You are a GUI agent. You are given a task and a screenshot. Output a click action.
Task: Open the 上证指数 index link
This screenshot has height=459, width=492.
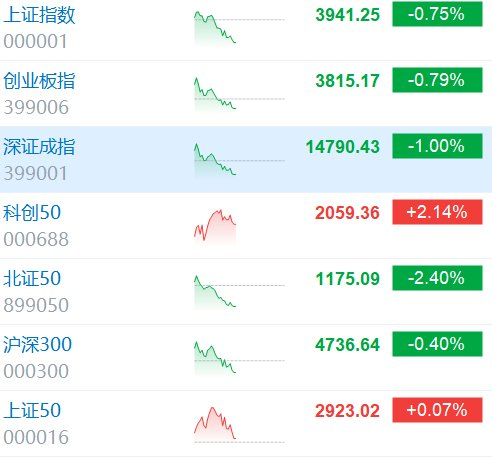[39, 15]
